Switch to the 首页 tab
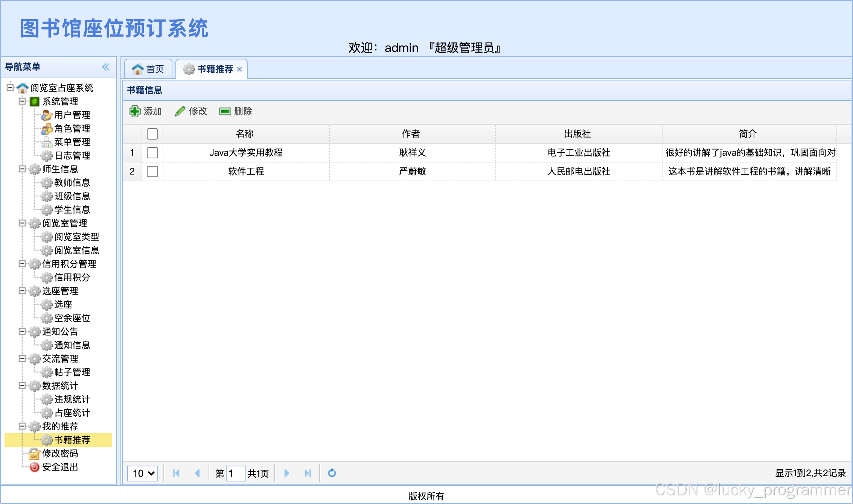Screen dimensions: 853x504 pyautogui.click(x=148, y=69)
